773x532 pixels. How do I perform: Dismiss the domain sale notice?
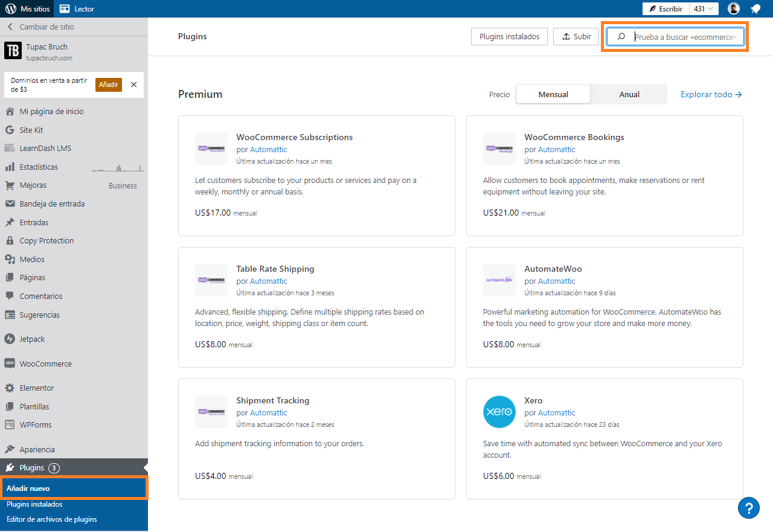pos(133,85)
